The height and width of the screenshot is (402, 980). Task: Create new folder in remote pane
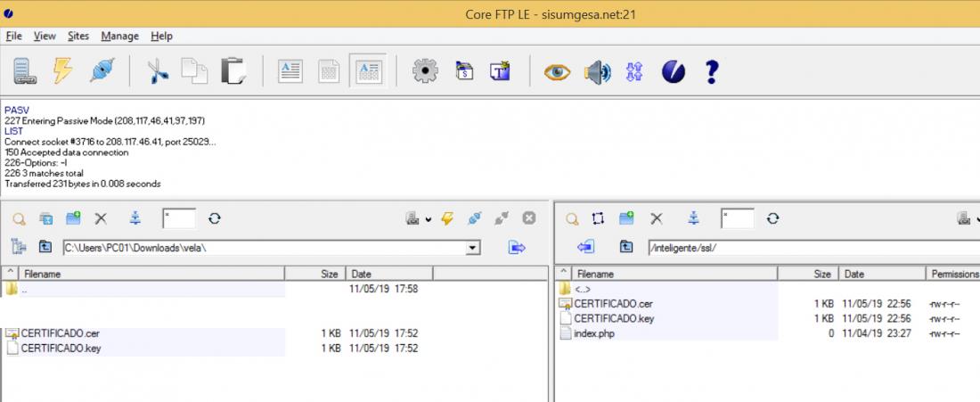[626, 218]
